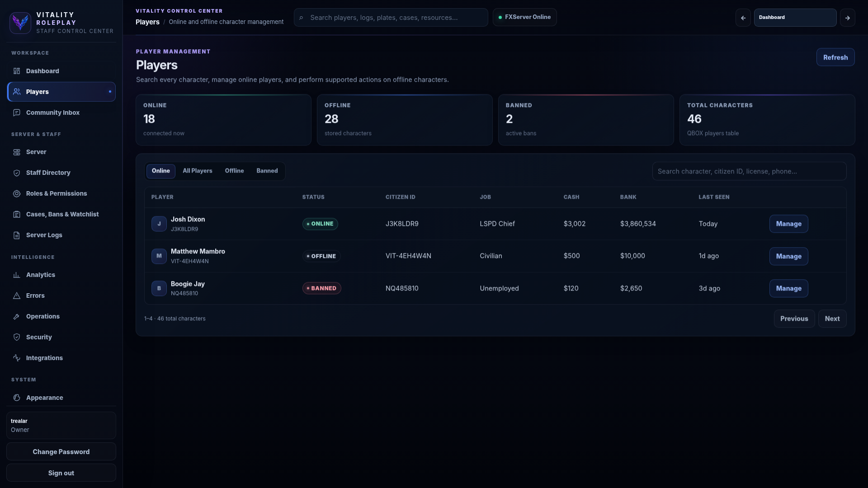Click the Players sidebar icon
Screen dimensions: 868x488
click(x=17, y=92)
